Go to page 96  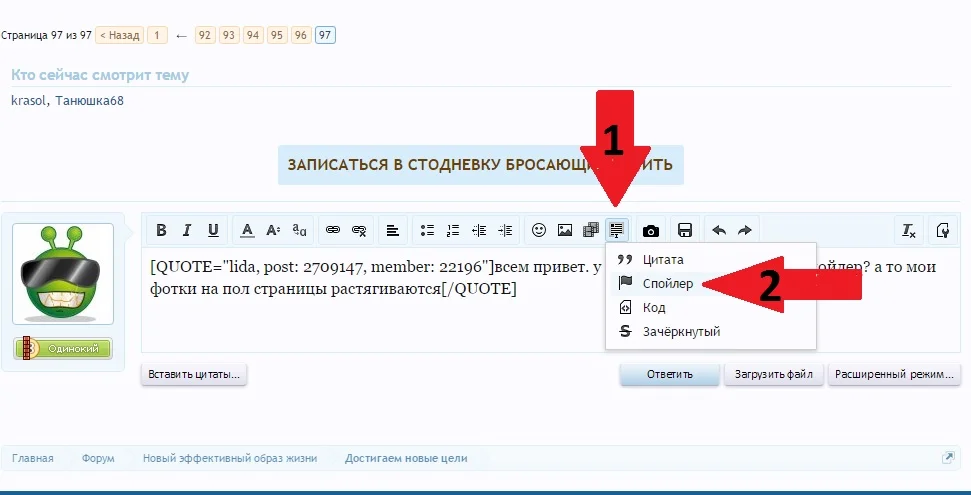(x=301, y=35)
